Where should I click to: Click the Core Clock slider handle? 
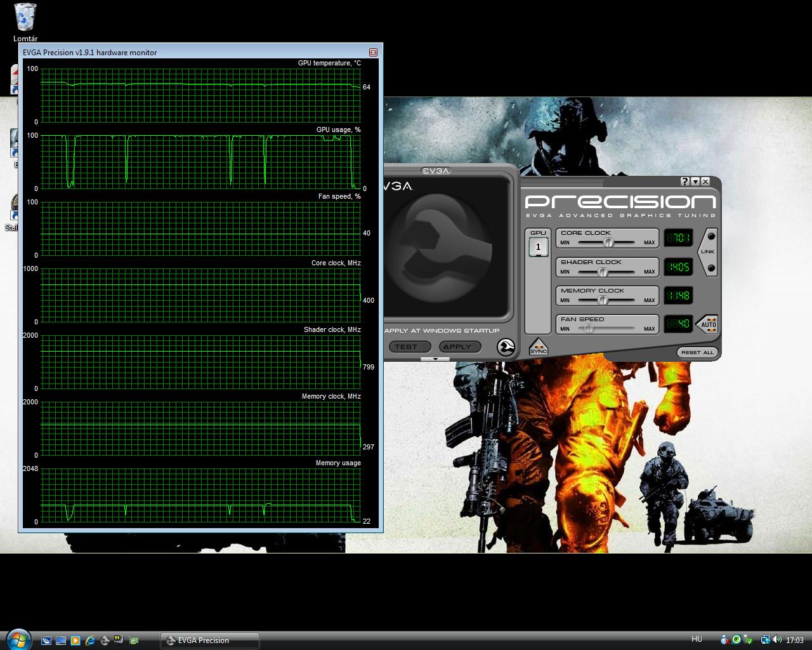tap(608, 242)
